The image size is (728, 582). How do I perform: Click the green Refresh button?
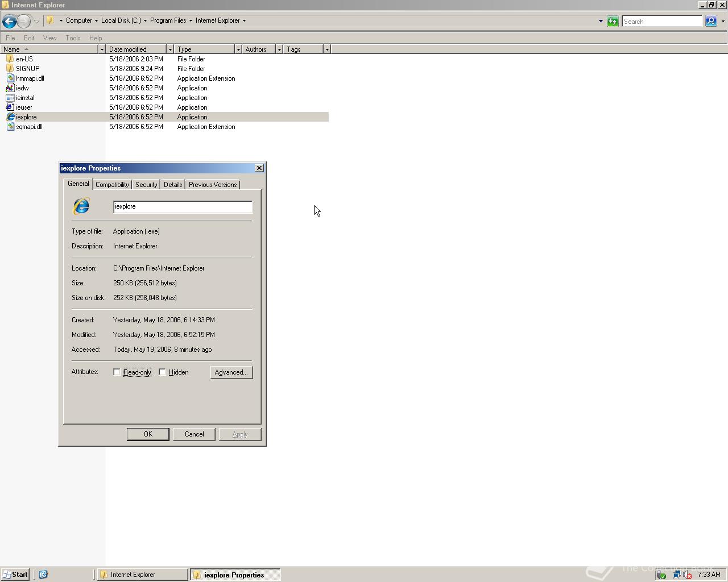click(x=613, y=21)
